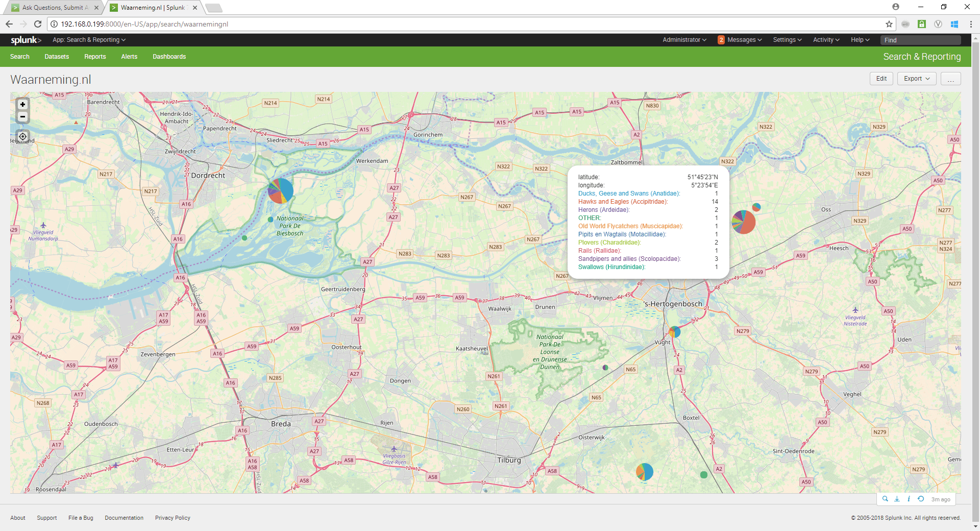Click the large pie chart near Dordrecht
The height and width of the screenshot is (531, 980).
pyautogui.click(x=281, y=191)
